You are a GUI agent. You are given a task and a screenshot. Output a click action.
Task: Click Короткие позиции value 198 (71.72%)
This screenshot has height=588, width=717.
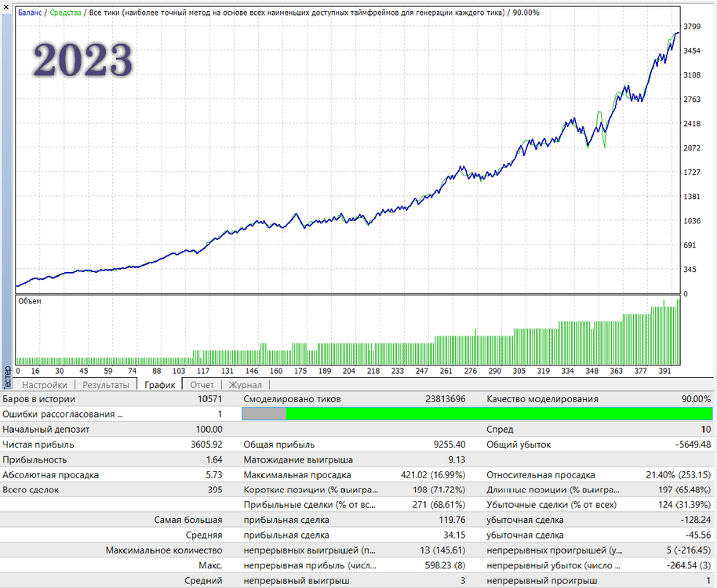coord(439,490)
